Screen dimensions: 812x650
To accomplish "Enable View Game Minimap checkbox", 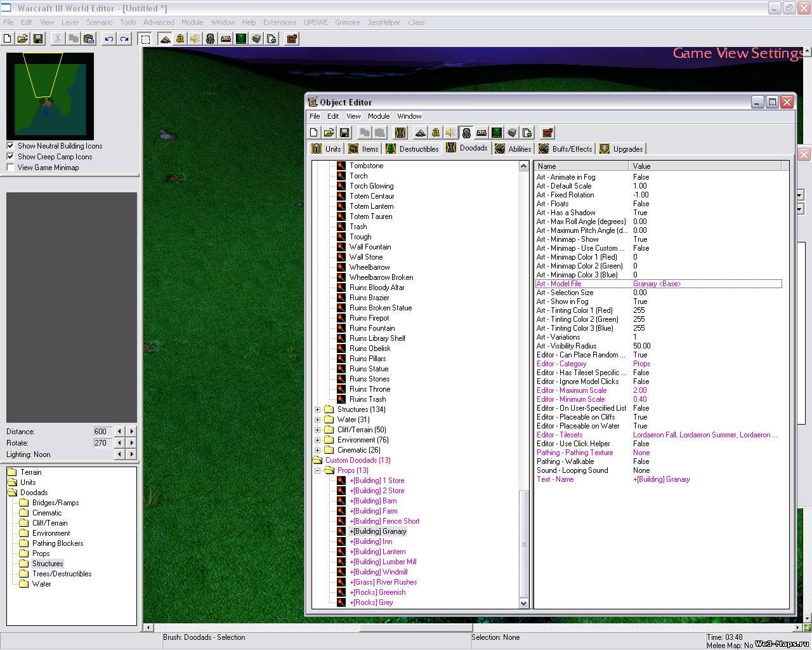I will (10, 168).
